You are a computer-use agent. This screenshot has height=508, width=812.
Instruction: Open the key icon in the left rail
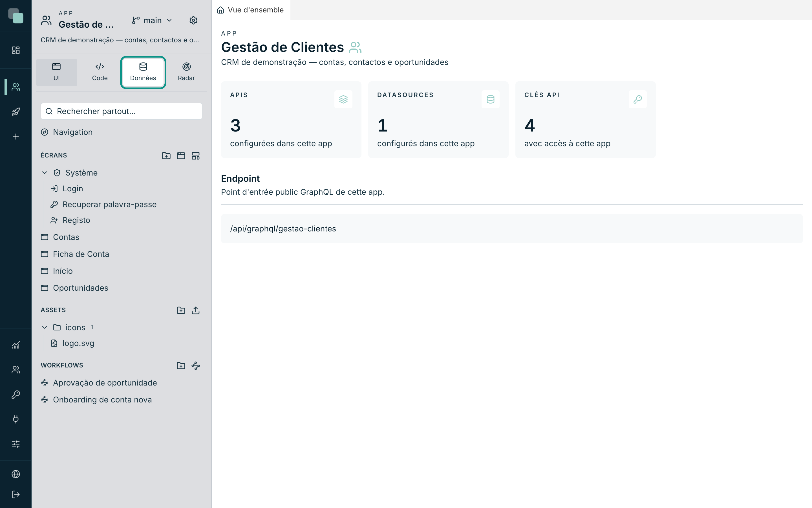[16, 395]
